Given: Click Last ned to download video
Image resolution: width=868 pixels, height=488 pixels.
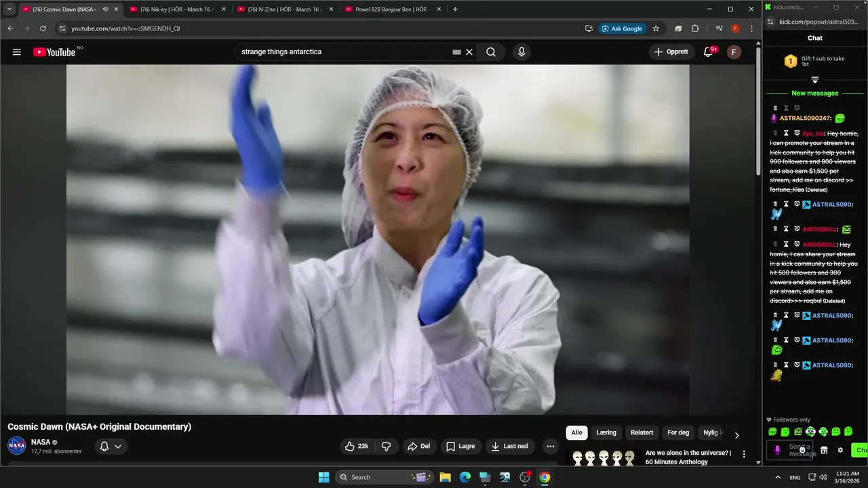Looking at the screenshot, I should (x=509, y=446).
